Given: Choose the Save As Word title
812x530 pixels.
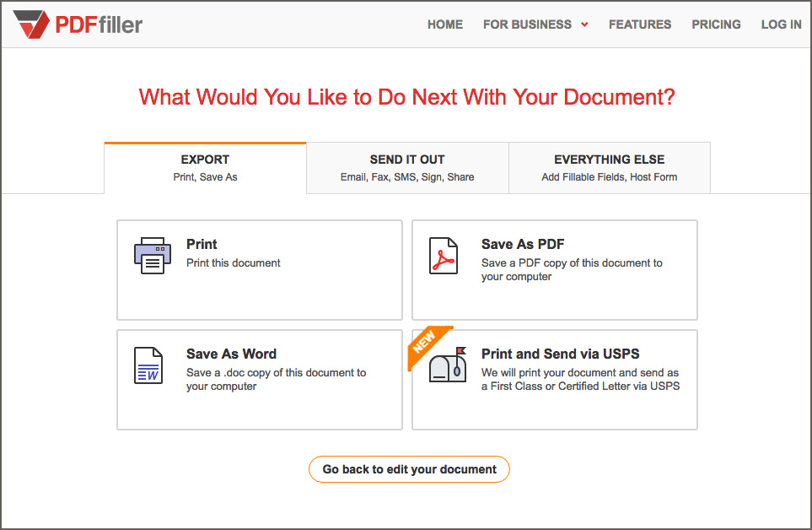Looking at the screenshot, I should pyautogui.click(x=232, y=354).
